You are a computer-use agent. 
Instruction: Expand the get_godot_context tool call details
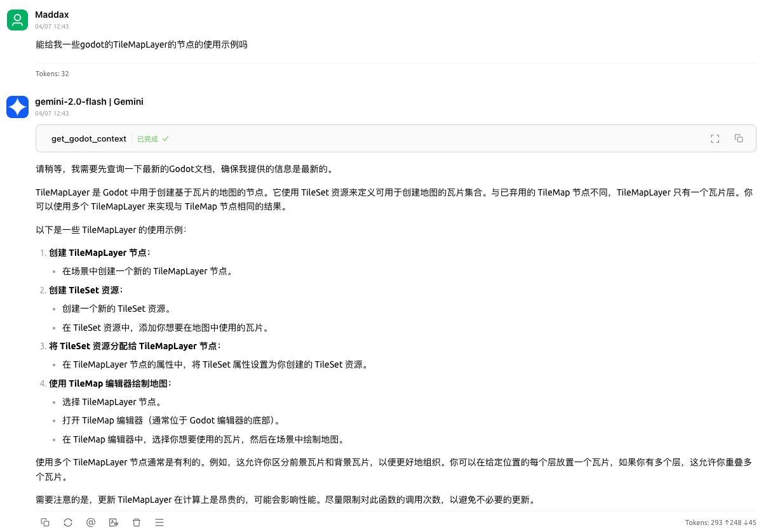[x=89, y=138]
